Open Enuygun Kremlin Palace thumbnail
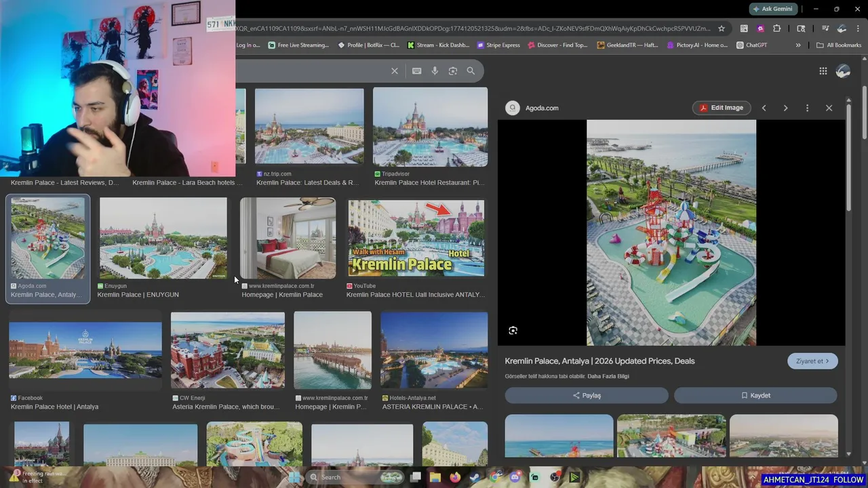The width and height of the screenshot is (868, 488). [x=163, y=238]
